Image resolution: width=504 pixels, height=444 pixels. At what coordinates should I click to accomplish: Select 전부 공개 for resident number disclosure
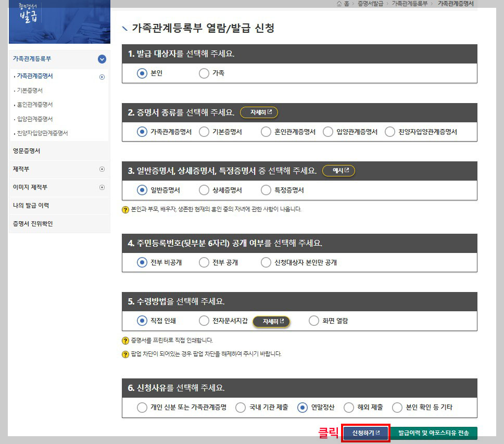point(204,262)
